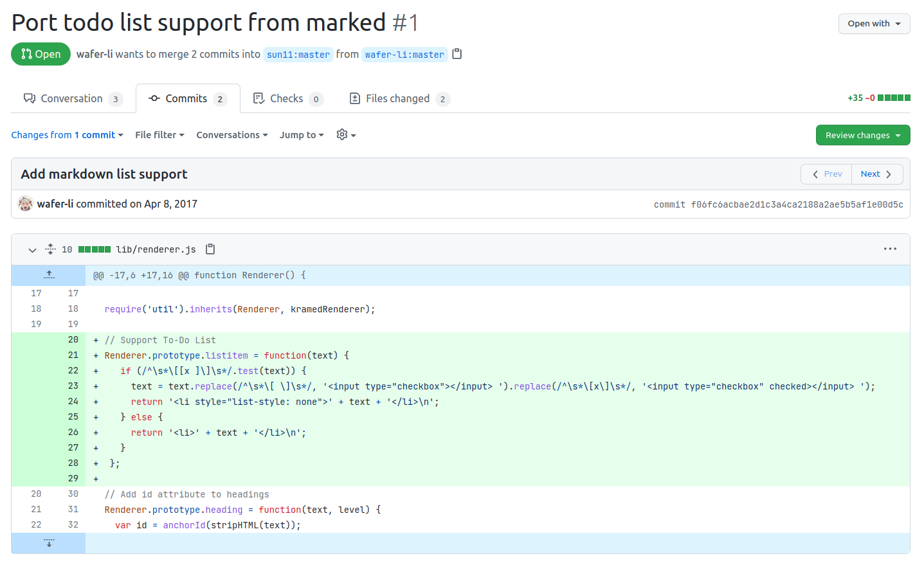This screenshot has width=924, height=563.
Task: Click the pull request icon in Open badge
Action: [x=25, y=54]
